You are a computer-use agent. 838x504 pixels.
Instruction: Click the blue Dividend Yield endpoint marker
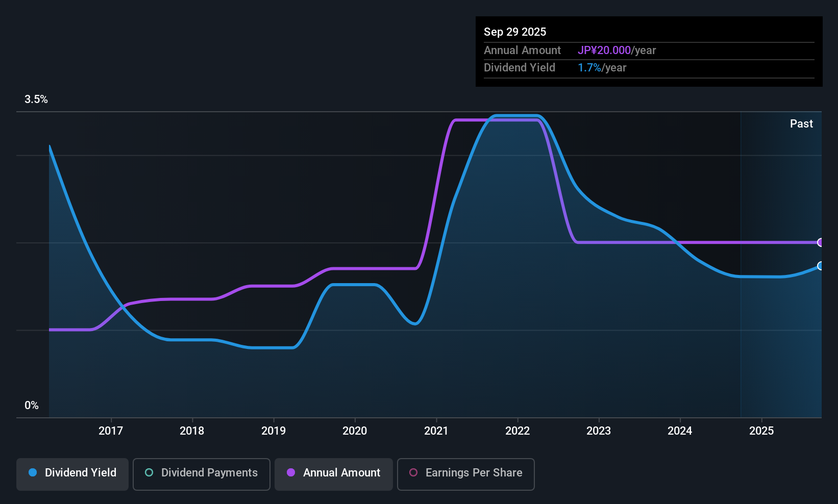click(x=820, y=266)
